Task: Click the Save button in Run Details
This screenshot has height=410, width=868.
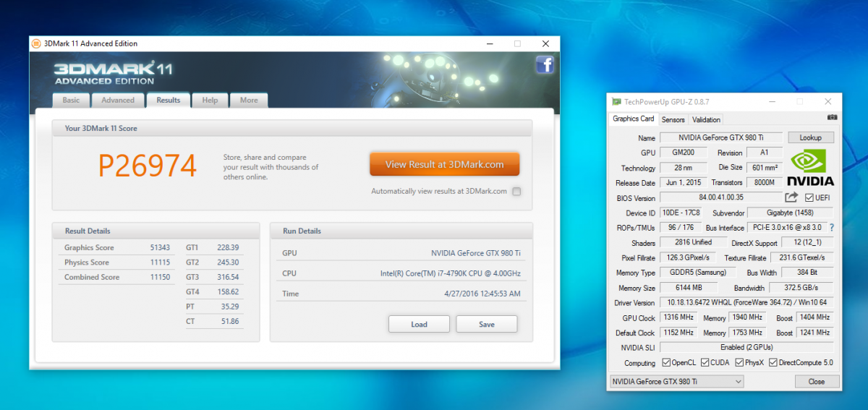Action: tap(487, 324)
